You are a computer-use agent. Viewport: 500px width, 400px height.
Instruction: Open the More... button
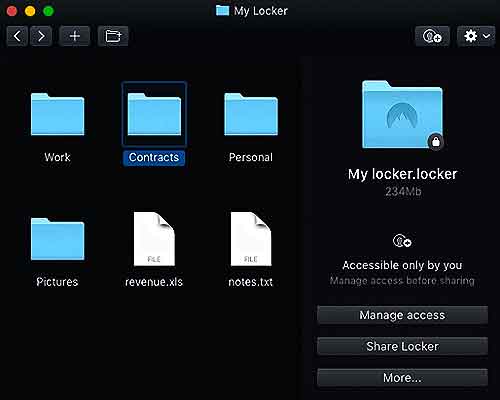tap(402, 378)
